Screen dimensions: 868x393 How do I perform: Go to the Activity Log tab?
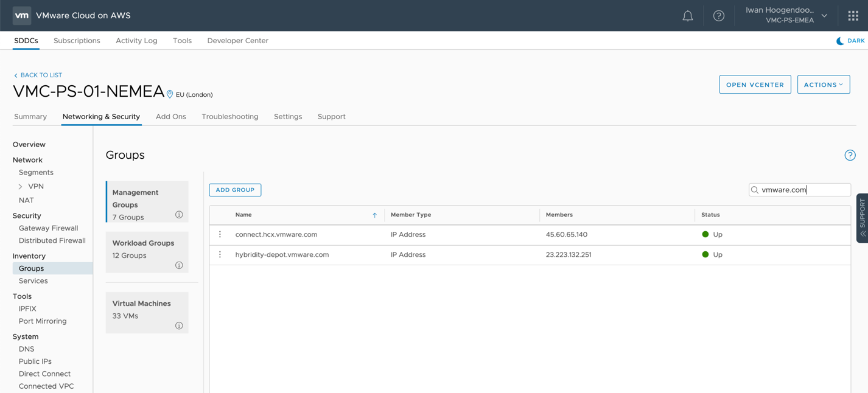pyautogui.click(x=136, y=41)
